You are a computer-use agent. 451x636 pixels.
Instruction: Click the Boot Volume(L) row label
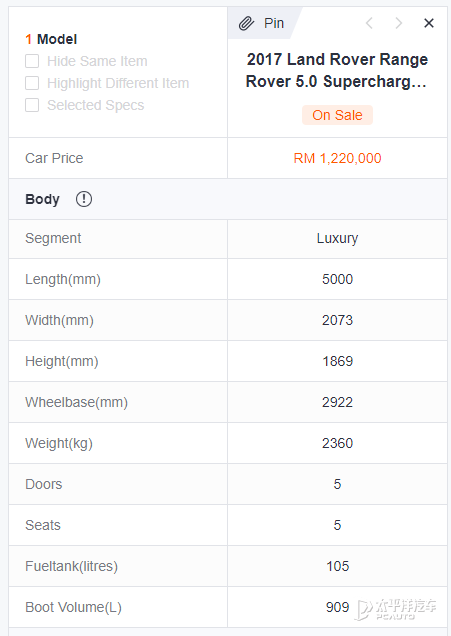(x=73, y=607)
